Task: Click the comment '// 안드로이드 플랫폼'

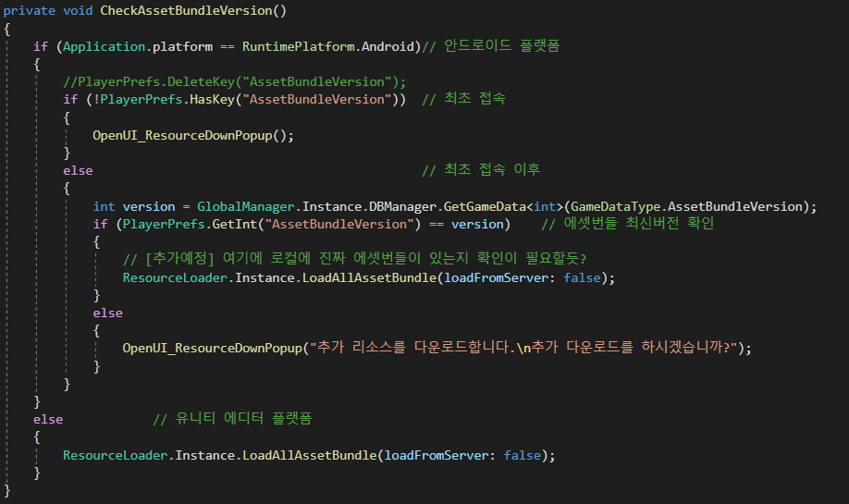Action: coord(490,46)
